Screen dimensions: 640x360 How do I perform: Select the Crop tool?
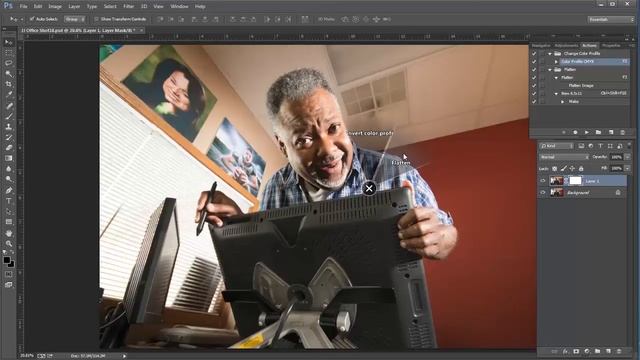click(8, 84)
